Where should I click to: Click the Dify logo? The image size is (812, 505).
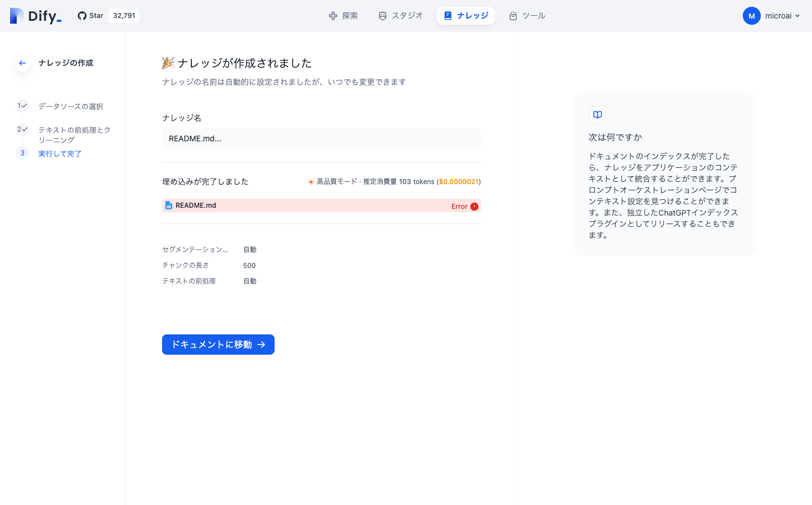pyautogui.click(x=35, y=16)
